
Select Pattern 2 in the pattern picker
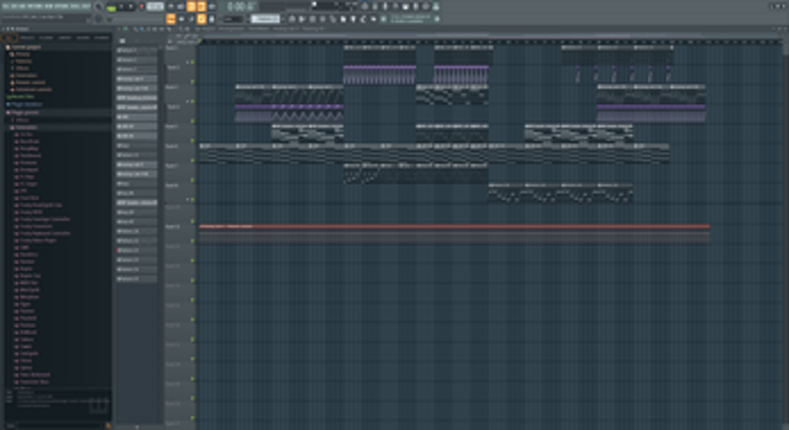pyautogui.click(x=136, y=60)
